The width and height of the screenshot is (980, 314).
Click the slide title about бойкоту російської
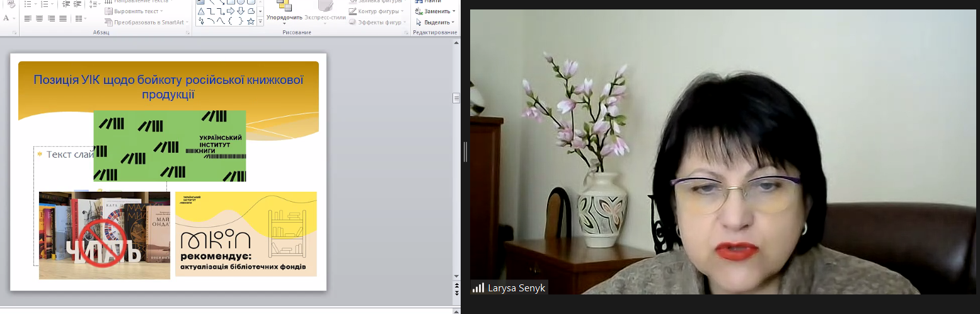pos(168,88)
